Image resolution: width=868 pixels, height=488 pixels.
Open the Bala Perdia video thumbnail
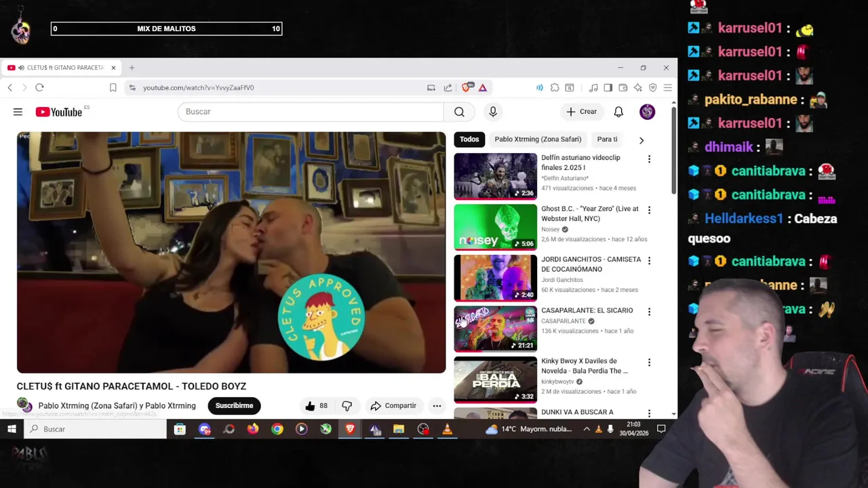click(495, 380)
